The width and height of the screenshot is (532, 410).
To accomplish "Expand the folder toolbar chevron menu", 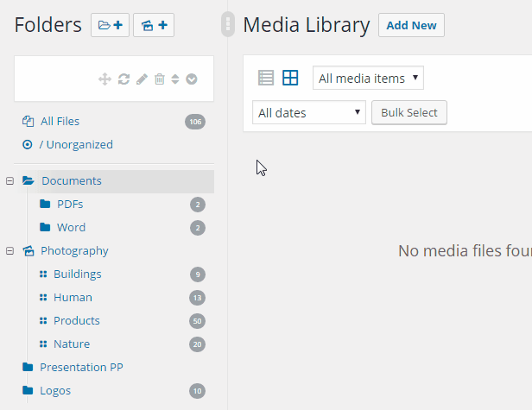I will pyautogui.click(x=192, y=79).
